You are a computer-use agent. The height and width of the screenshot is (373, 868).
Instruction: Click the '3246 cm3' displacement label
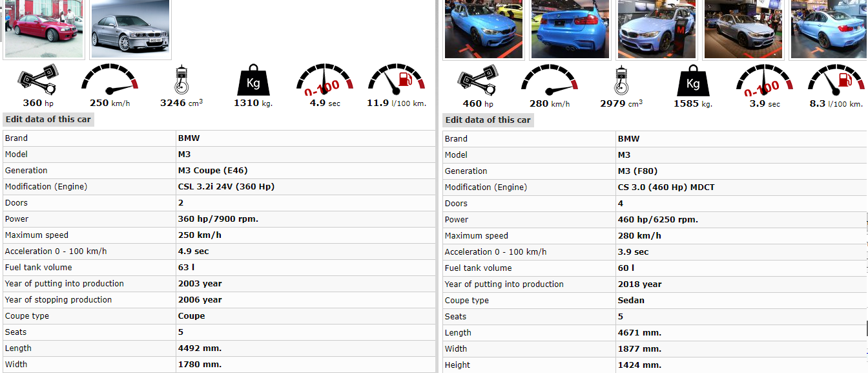click(181, 103)
